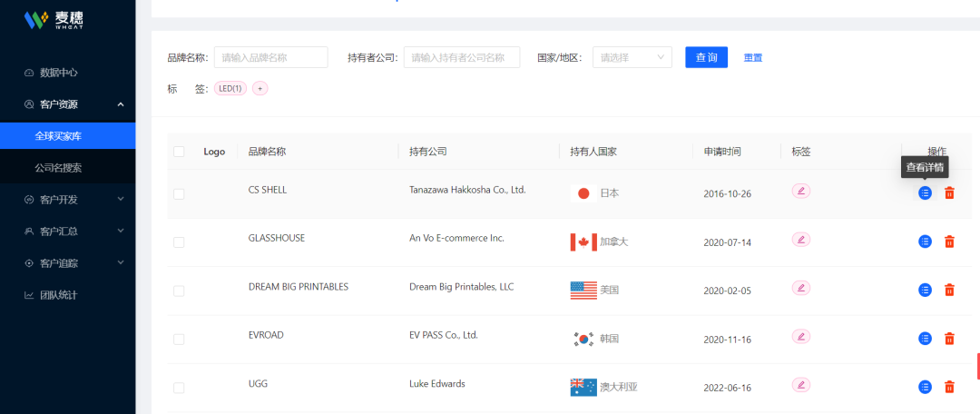980x414 pixels.
Task: Edit tags for EVROAD
Action: [x=800, y=336]
